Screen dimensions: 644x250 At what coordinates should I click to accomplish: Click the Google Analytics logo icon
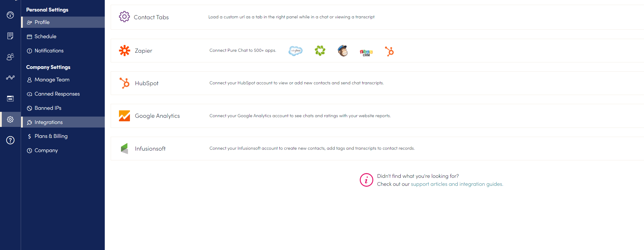point(125,116)
